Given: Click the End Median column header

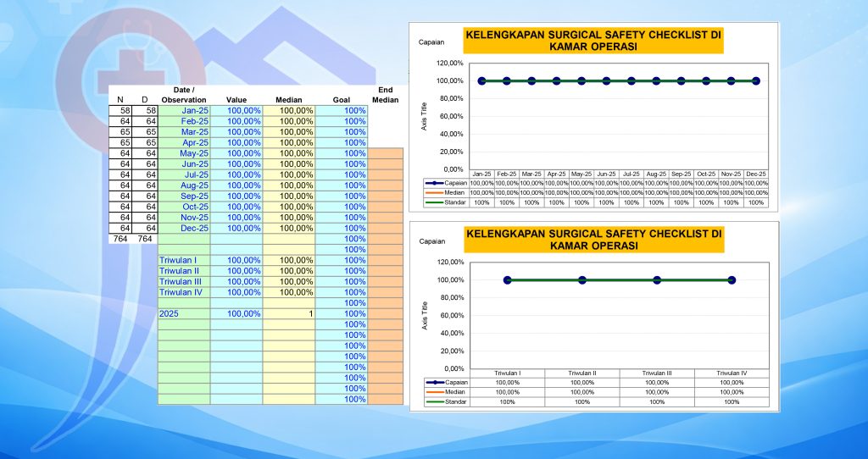Looking at the screenshot, I should click(385, 94).
